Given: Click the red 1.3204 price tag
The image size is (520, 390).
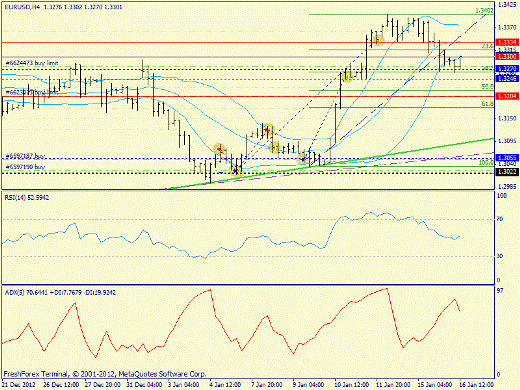Looking at the screenshot, I should pos(507,96).
